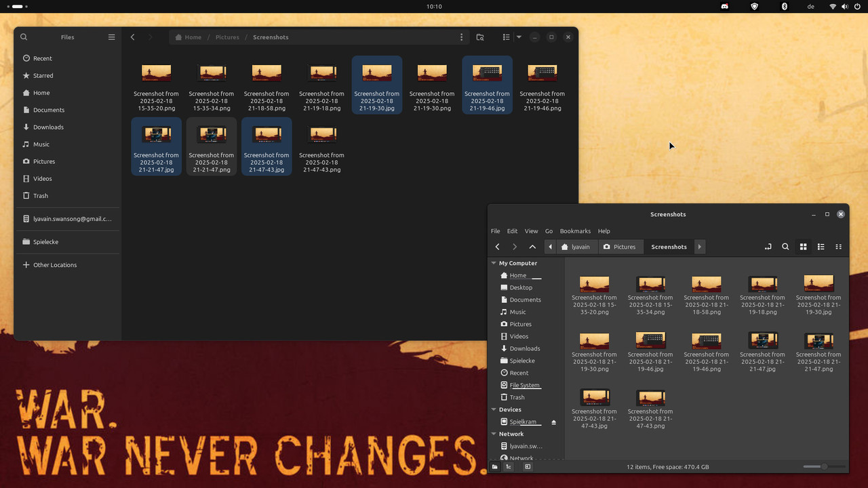Select Screenshot 21-18-58.png in Files window

(267, 86)
